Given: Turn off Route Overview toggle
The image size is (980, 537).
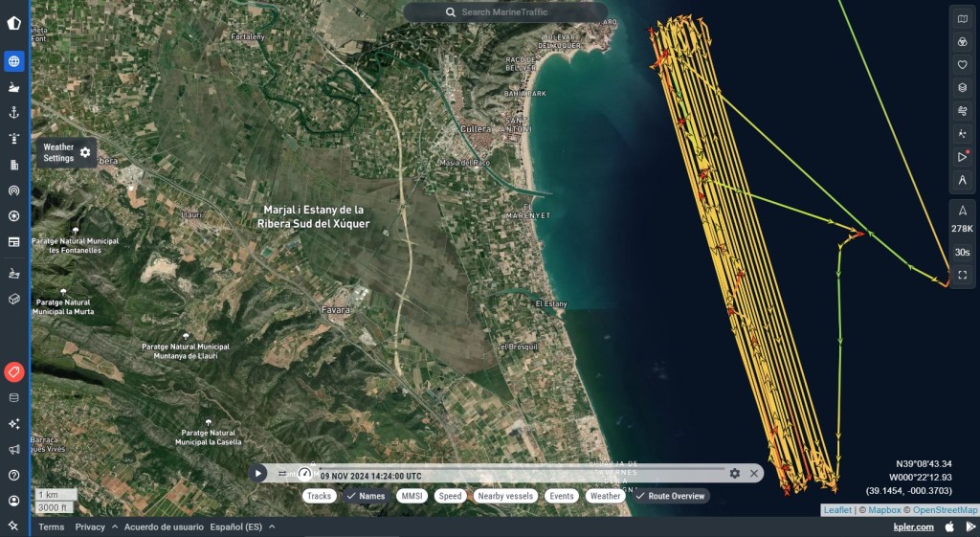Looking at the screenshot, I should 671,496.
